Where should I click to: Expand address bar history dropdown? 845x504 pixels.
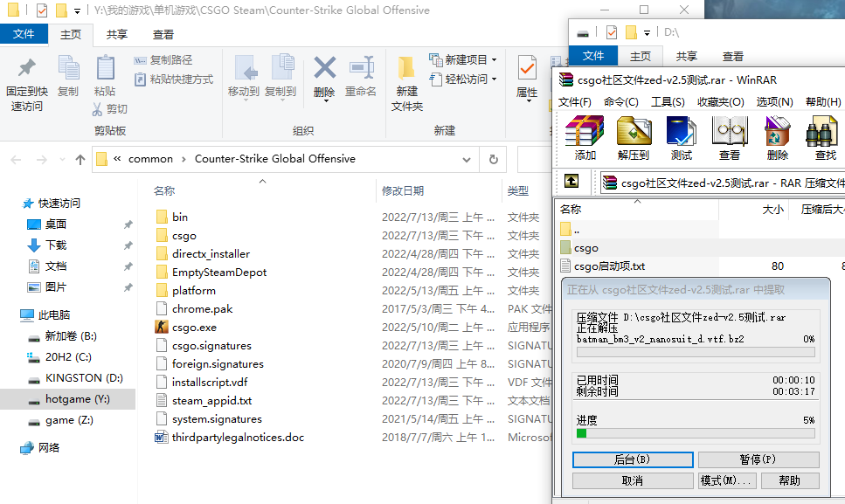(467, 159)
